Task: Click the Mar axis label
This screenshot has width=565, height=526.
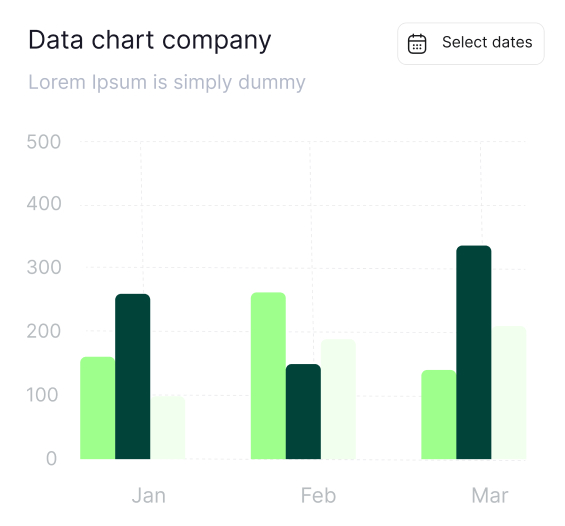Action: click(490, 495)
